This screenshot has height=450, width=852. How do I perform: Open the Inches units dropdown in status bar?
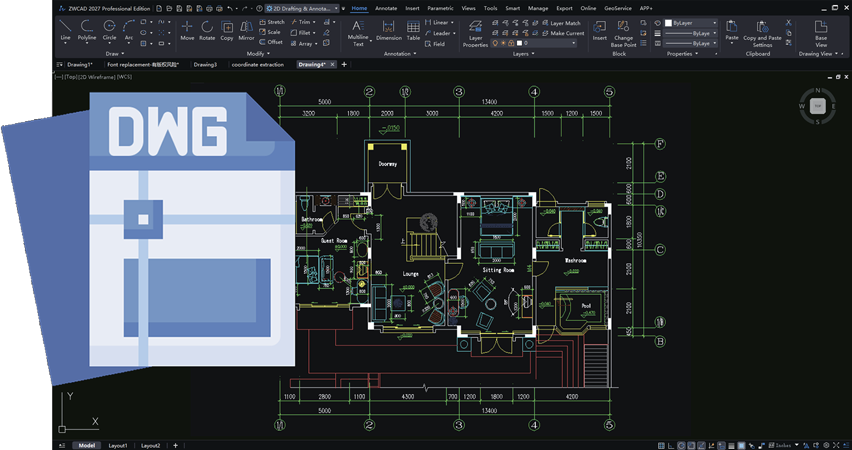797,445
